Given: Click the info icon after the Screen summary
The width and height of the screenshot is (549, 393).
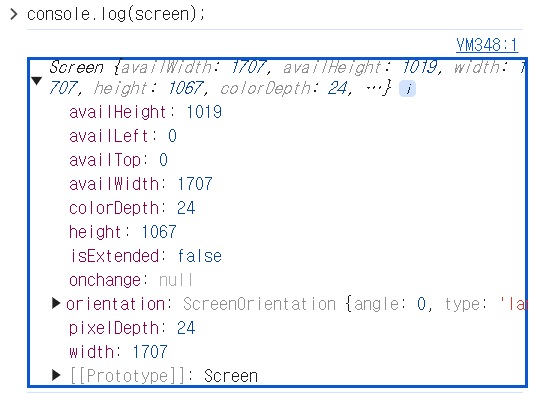Looking at the screenshot, I should [407, 88].
